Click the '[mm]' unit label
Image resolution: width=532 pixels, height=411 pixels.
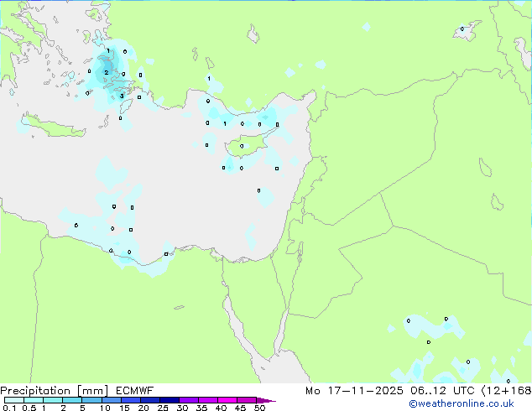93,391
